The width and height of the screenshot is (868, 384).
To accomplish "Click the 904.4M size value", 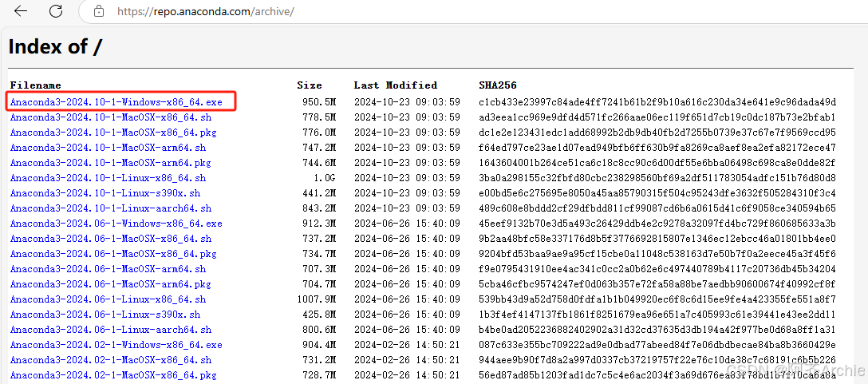I will [319, 345].
